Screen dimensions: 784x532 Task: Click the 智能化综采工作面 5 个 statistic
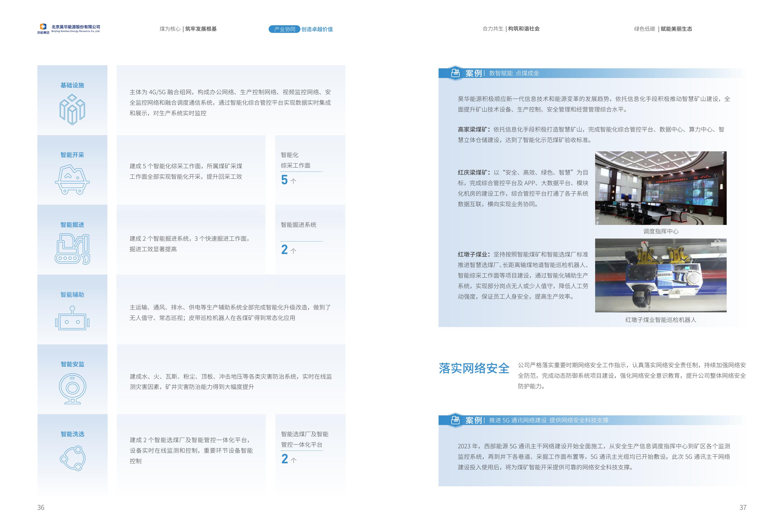288,180
